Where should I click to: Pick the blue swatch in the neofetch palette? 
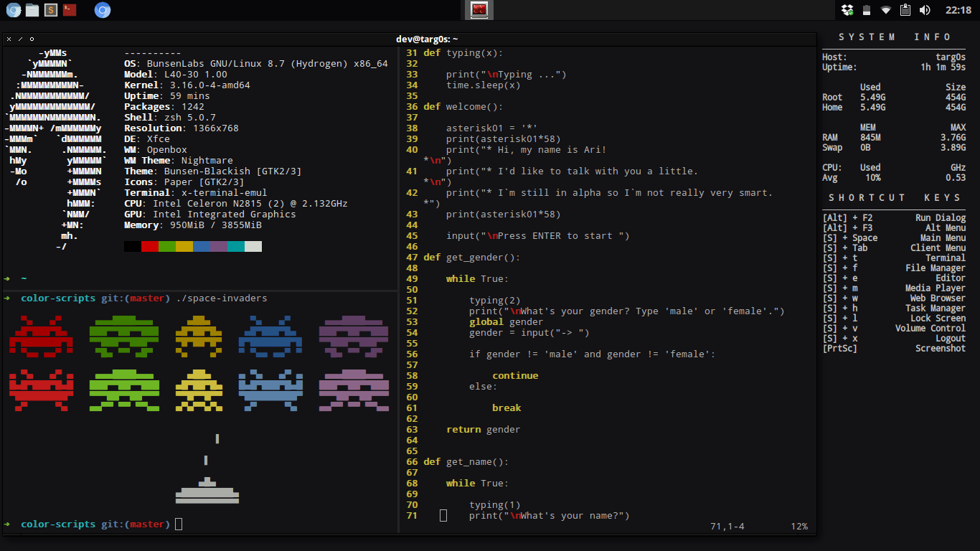click(x=202, y=246)
